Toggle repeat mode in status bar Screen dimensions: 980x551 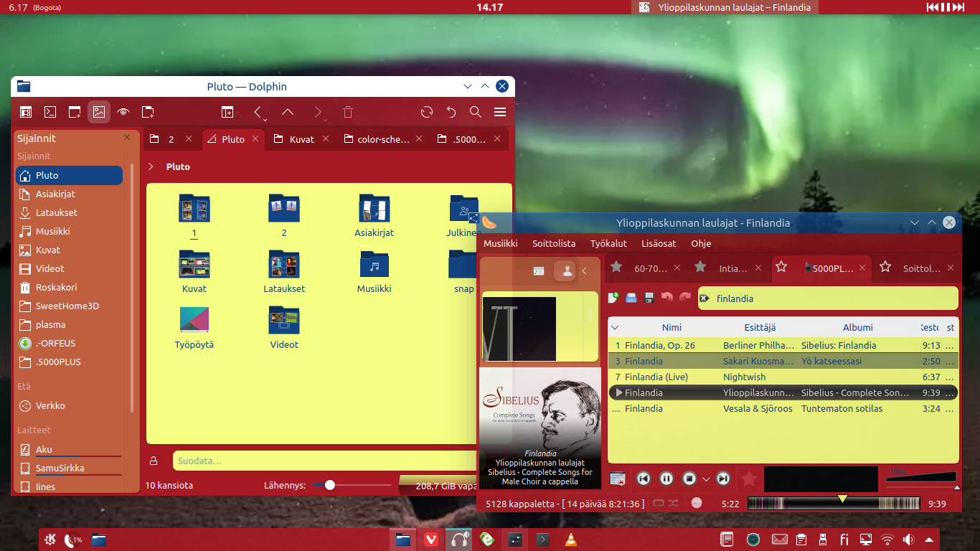[659, 504]
